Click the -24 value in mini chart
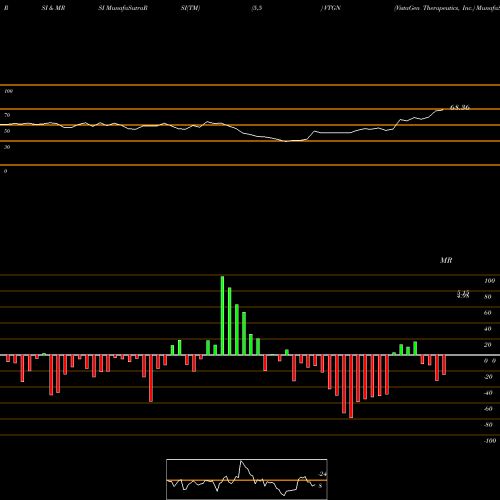The image size is (500, 500). click(323, 474)
